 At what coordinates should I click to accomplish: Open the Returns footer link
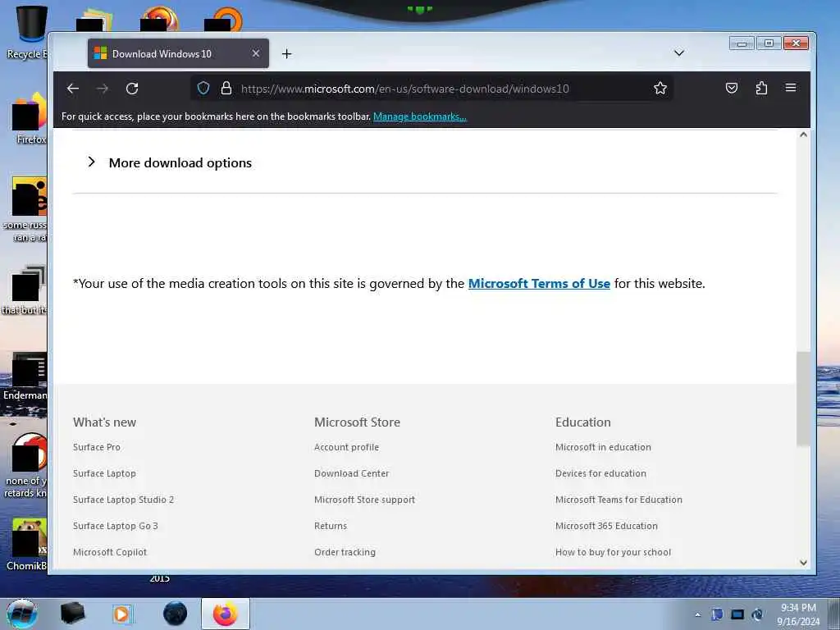pos(331,526)
